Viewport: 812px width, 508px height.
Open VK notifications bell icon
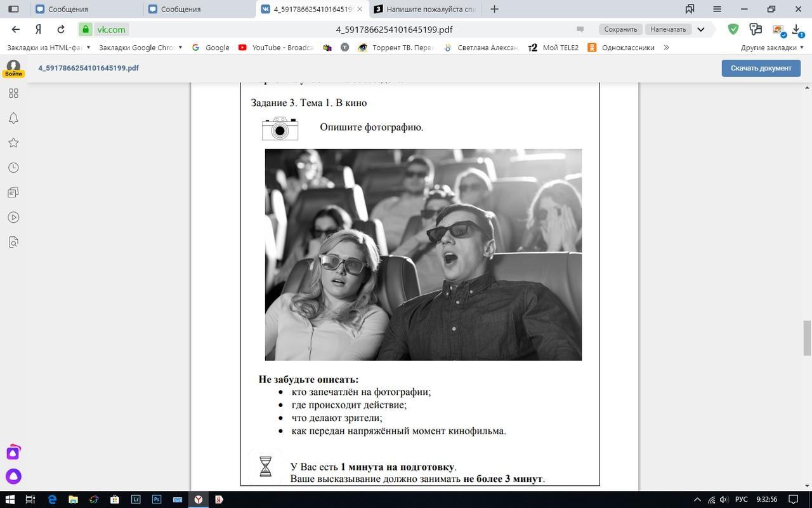point(13,118)
